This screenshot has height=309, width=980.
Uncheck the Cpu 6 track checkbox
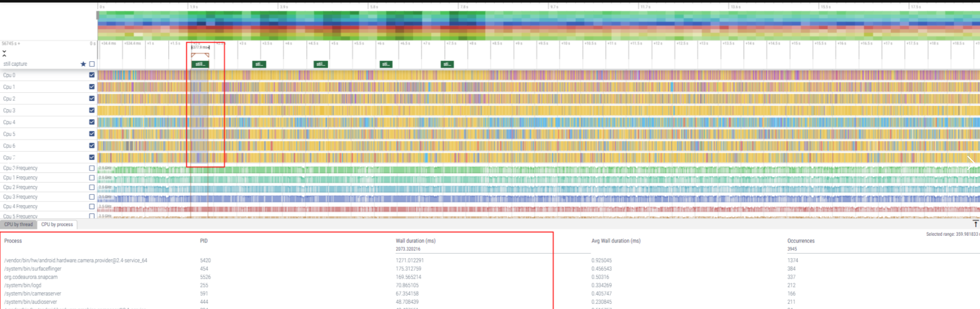92,145
